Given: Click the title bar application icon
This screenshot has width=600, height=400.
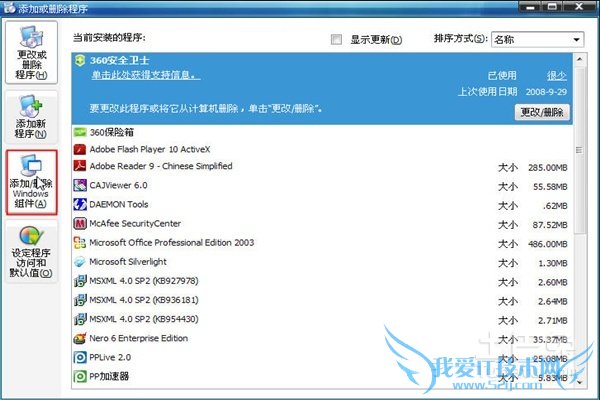Looking at the screenshot, I should coord(9,7).
